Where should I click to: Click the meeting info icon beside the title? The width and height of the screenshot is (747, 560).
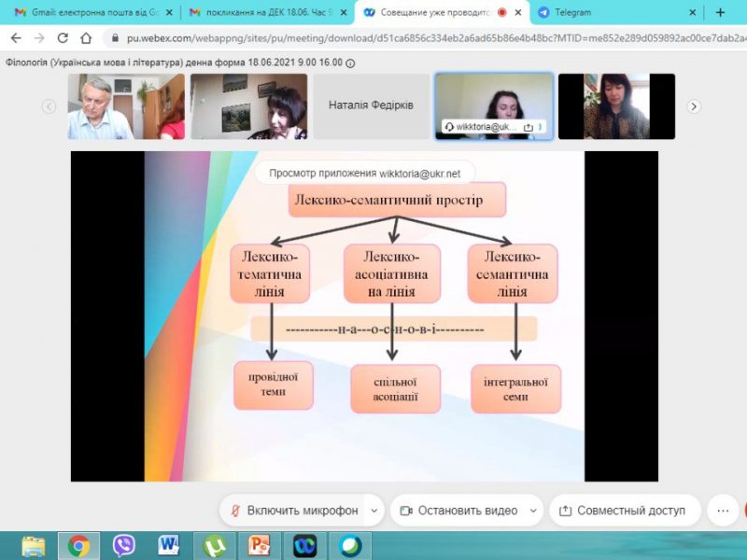pos(350,63)
